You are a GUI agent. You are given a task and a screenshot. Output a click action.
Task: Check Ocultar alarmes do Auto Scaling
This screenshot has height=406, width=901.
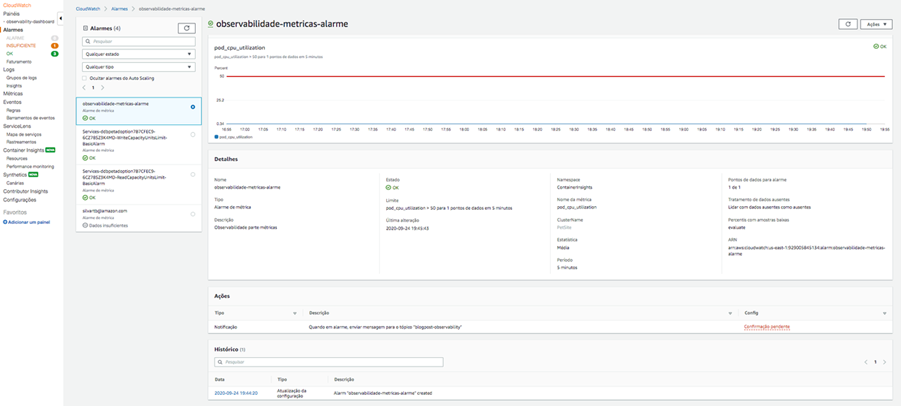click(85, 78)
